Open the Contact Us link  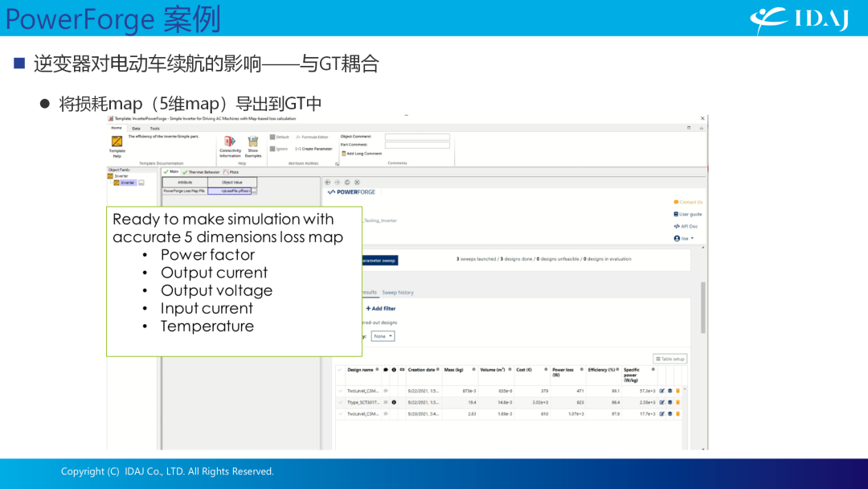pos(688,202)
